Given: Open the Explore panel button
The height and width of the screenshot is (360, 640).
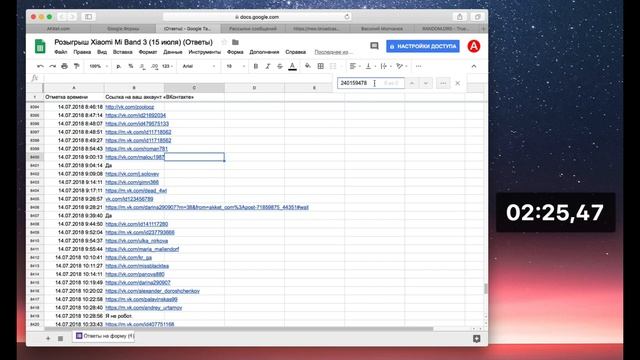Looking at the screenshot, I should (x=476, y=339).
